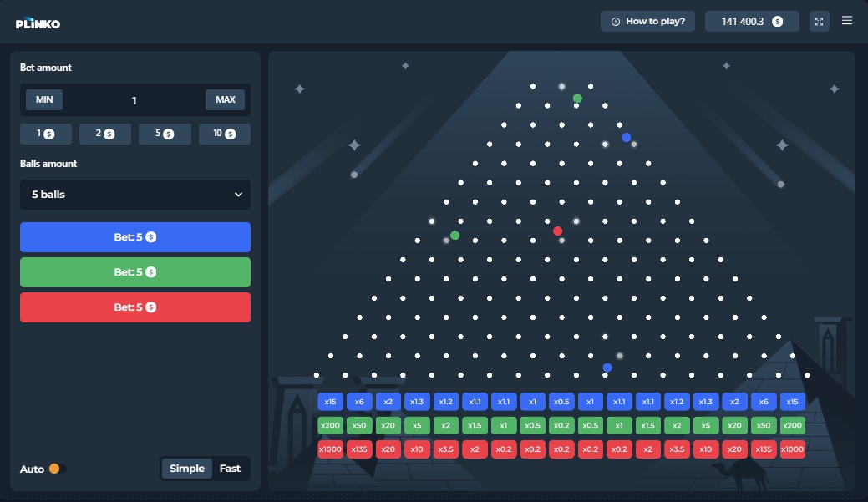Click the bet amount input field
The width and height of the screenshot is (868, 502).
(134, 100)
